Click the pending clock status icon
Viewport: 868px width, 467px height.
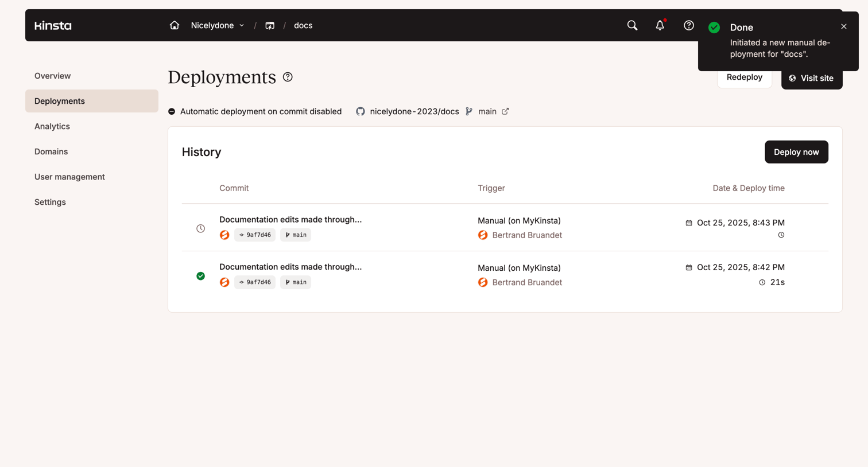[x=200, y=228]
